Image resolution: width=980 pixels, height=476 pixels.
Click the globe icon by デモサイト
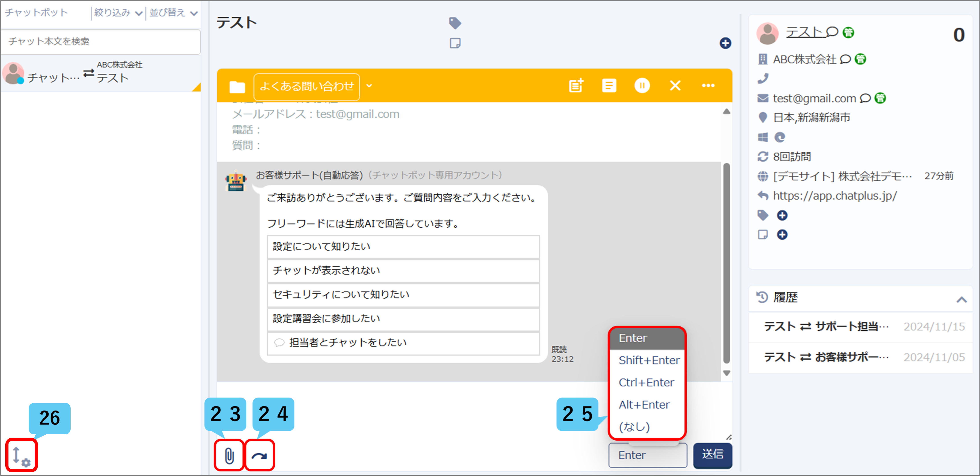click(763, 176)
